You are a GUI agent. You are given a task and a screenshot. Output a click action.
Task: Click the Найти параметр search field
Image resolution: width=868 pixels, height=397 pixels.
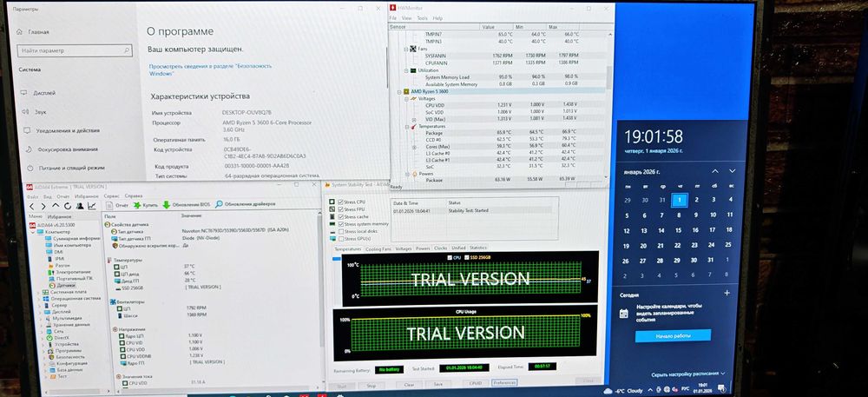coord(75,50)
